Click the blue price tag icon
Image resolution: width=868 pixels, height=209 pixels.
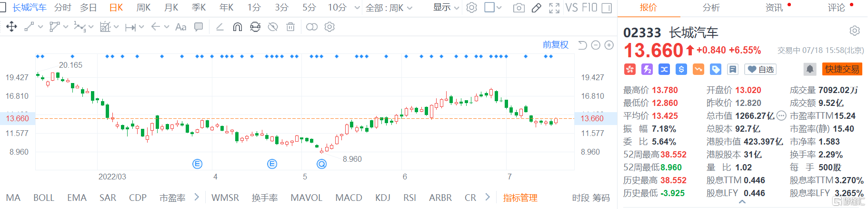click(716, 70)
